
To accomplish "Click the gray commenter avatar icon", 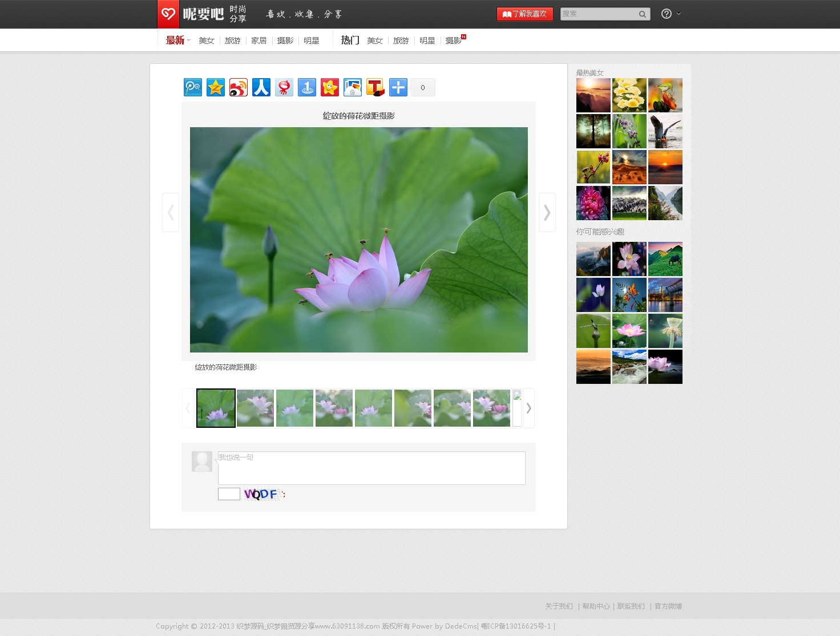I will pos(202,461).
